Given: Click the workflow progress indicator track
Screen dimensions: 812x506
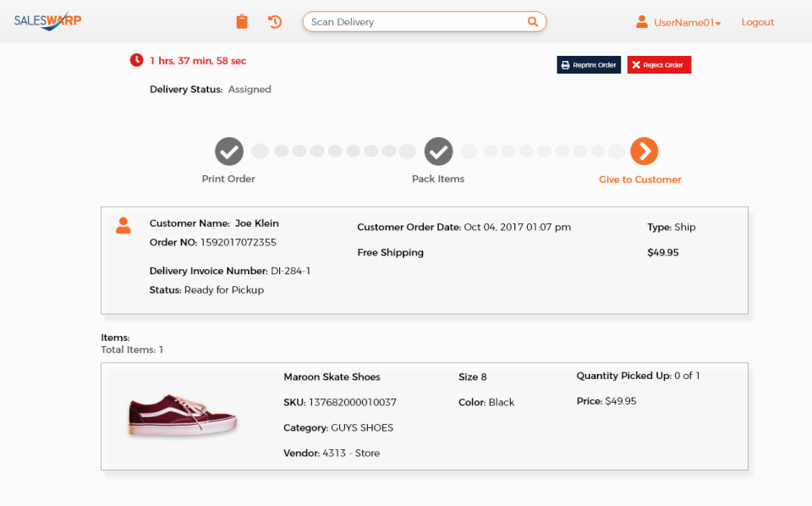Looking at the screenshot, I should [x=338, y=151].
